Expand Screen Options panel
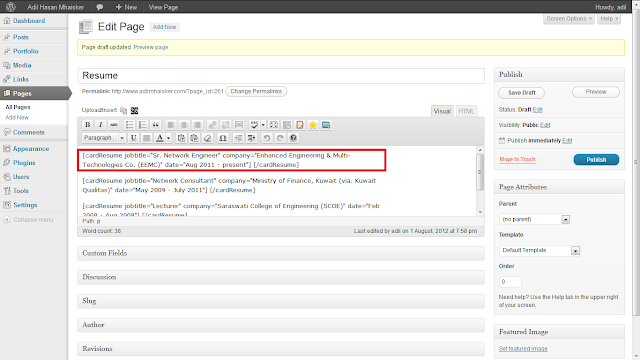Viewport: 640px width, 360px height. (x=569, y=19)
